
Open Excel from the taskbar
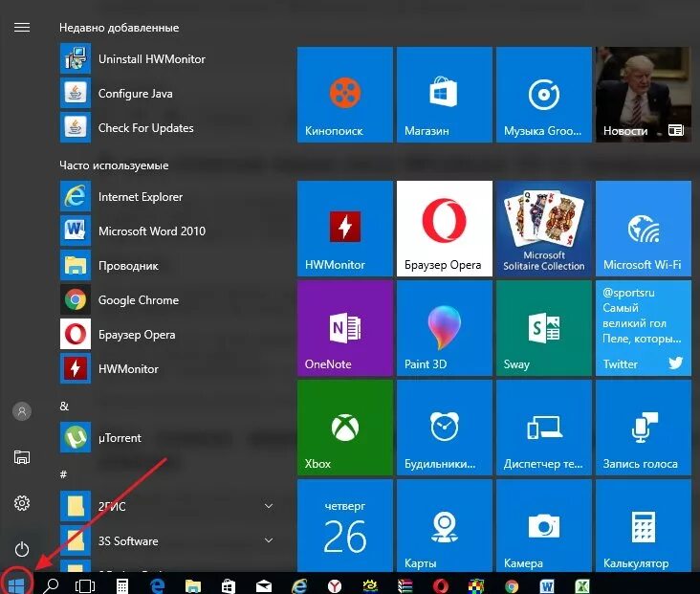[x=582, y=585]
